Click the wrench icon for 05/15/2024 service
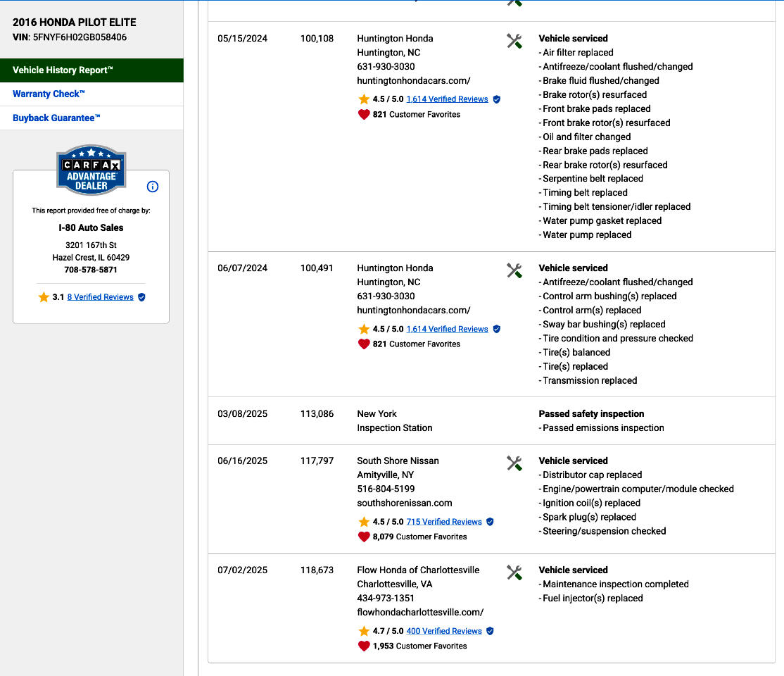This screenshot has width=784, height=676. pos(514,41)
